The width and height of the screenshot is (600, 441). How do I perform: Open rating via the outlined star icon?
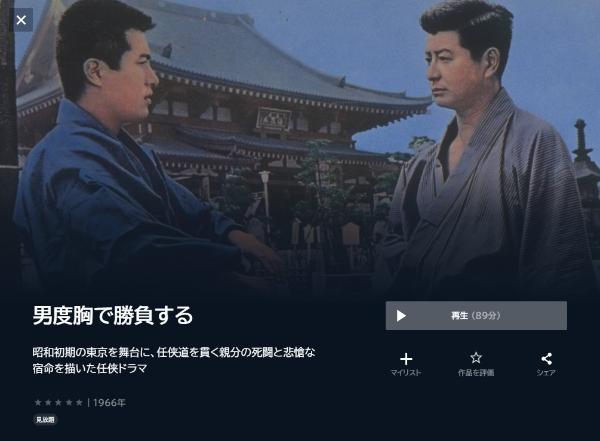[476, 358]
